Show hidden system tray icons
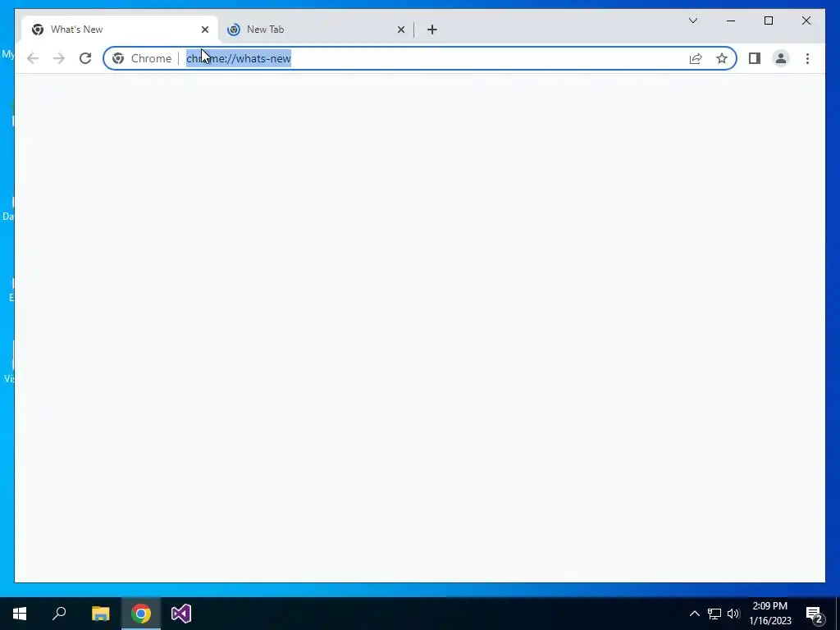The image size is (840, 630). click(x=694, y=614)
